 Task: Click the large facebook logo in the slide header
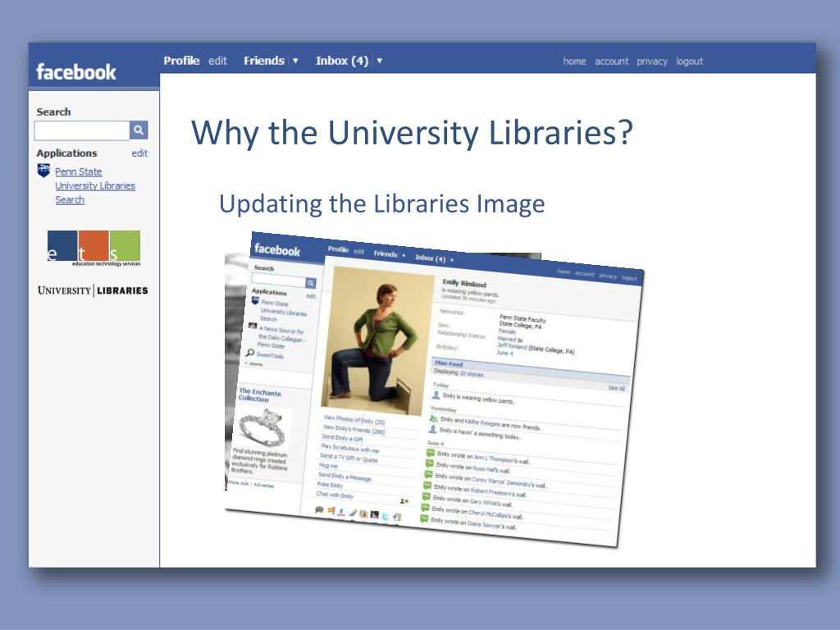(x=76, y=72)
